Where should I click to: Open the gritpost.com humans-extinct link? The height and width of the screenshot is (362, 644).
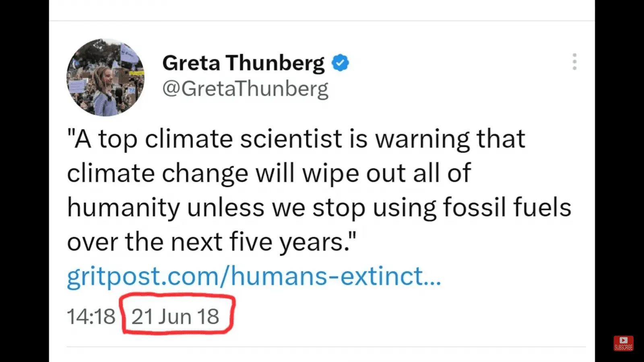coord(254,277)
